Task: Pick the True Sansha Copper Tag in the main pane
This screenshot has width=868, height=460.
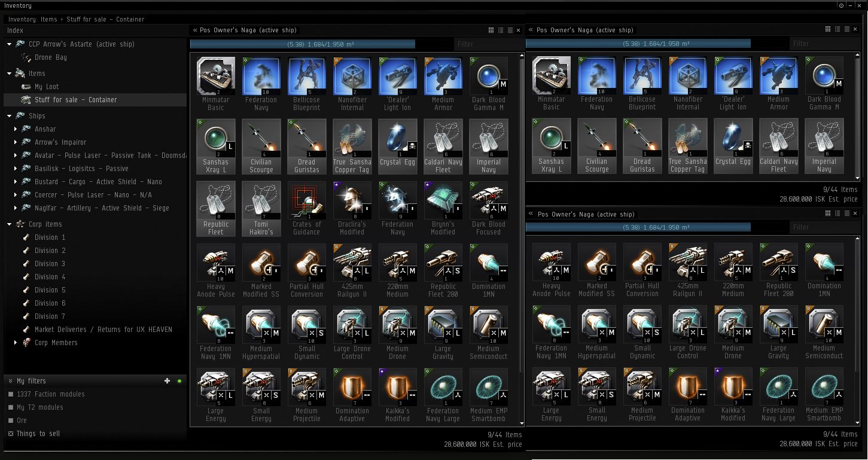Action: point(352,147)
